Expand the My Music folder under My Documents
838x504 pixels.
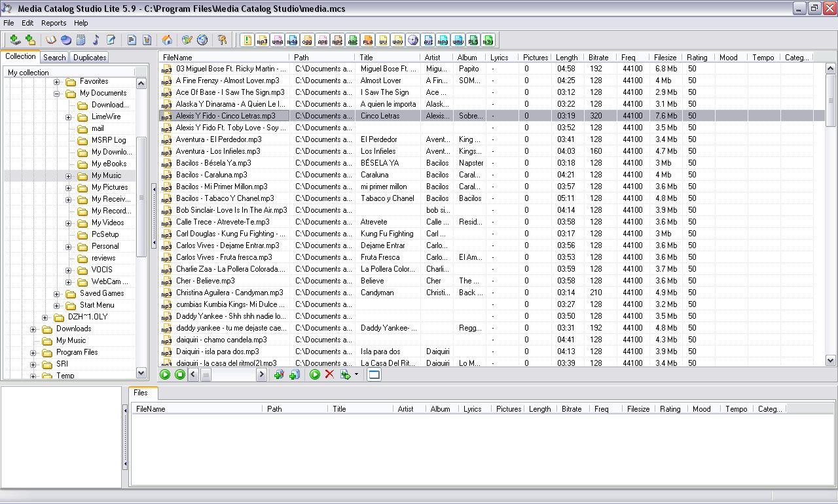click(69, 176)
